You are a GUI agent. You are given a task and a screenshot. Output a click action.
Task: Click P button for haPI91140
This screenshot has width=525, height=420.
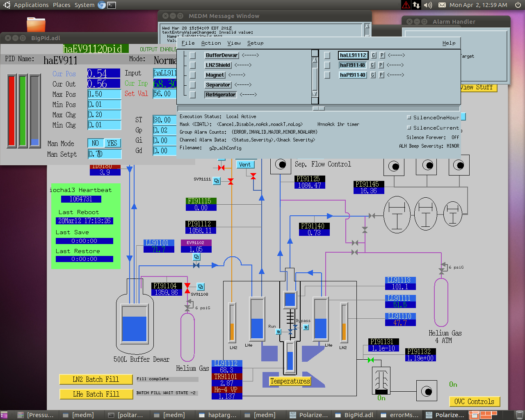click(381, 75)
